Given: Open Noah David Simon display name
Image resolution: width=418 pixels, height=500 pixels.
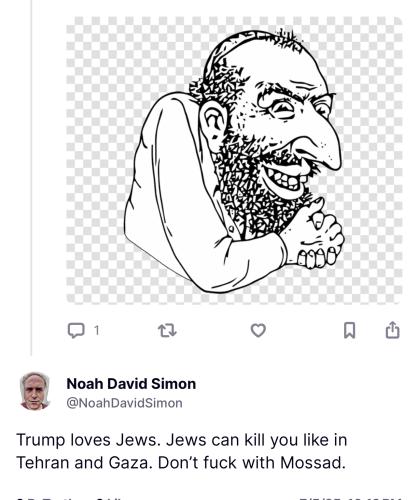Looking at the screenshot, I should pyautogui.click(x=131, y=384).
